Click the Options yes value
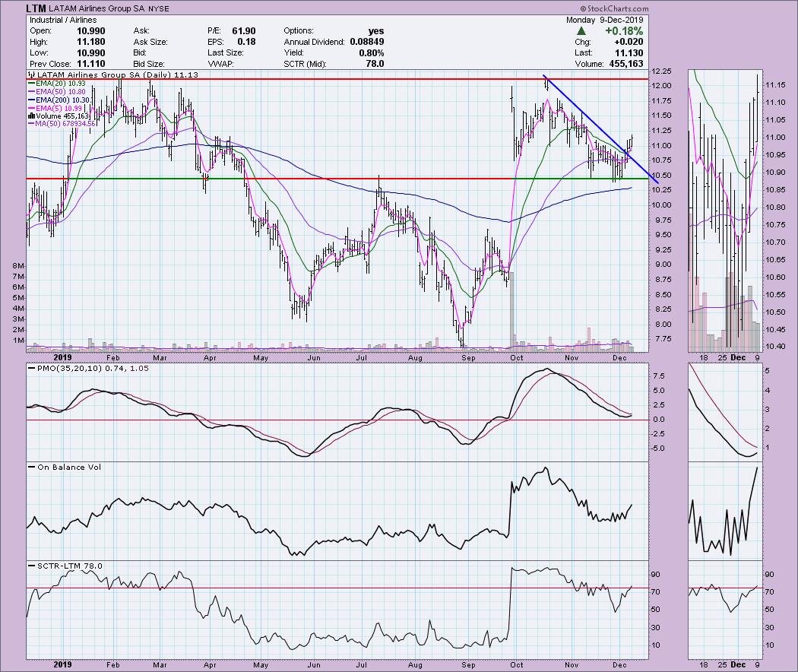798x672 pixels. pyautogui.click(x=376, y=31)
